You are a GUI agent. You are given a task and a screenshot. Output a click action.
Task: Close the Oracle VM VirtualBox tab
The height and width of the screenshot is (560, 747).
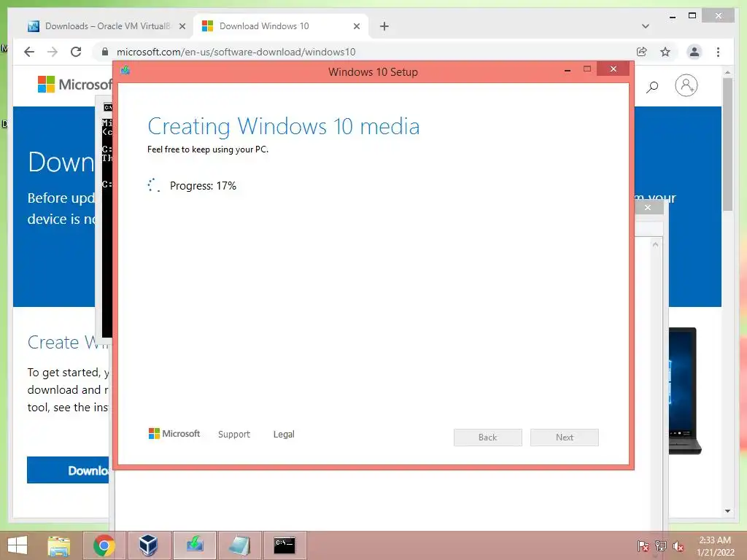pos(182,26)
